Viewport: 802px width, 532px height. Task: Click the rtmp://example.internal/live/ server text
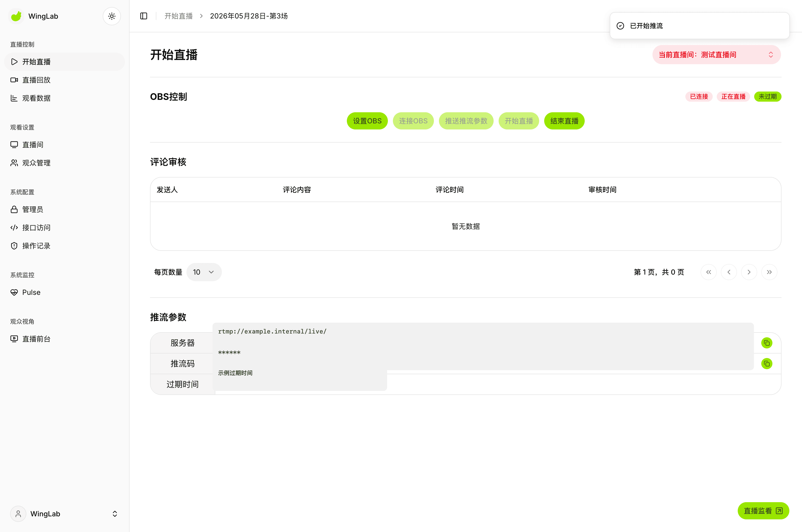(x=272, y=331)
